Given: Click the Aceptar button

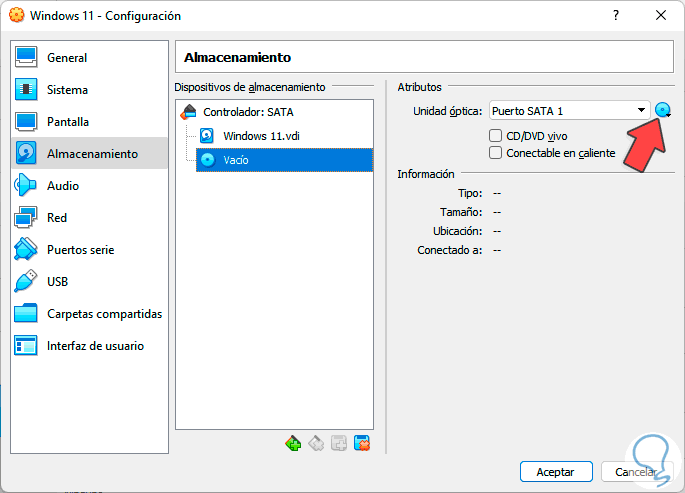Looking at the screenshot, I should 556,472.
